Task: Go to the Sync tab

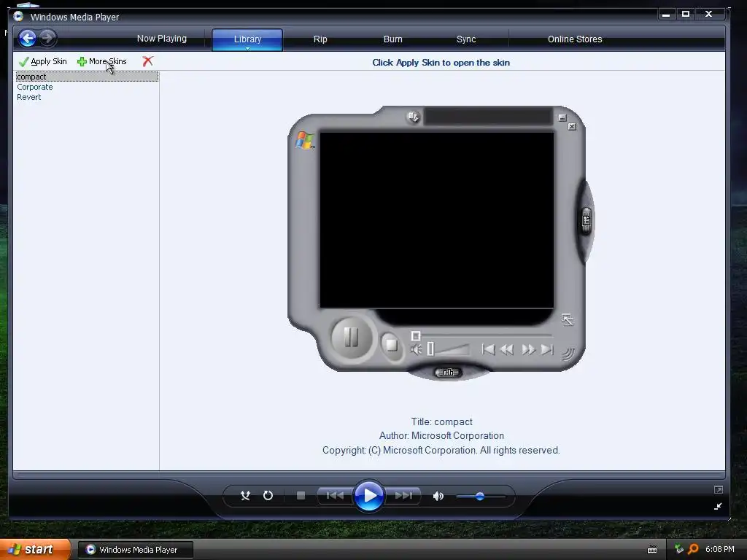Action: [x=466, y=39]
